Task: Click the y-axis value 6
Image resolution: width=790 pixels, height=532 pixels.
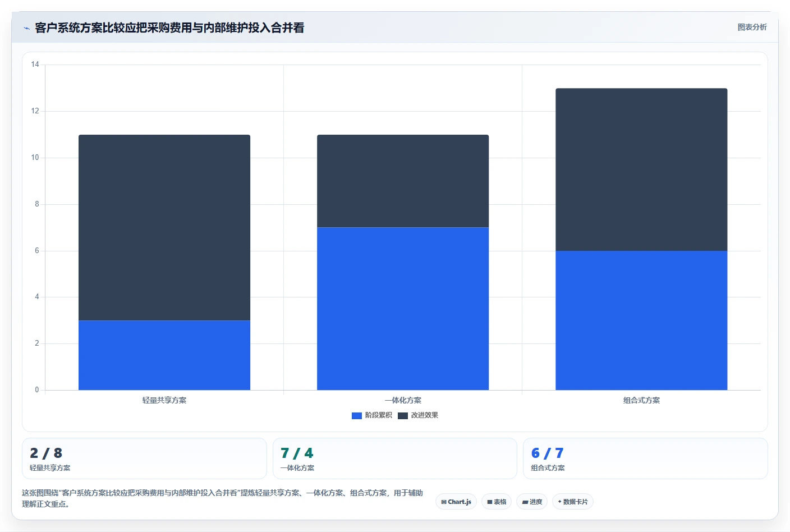Action: (37, 251)
